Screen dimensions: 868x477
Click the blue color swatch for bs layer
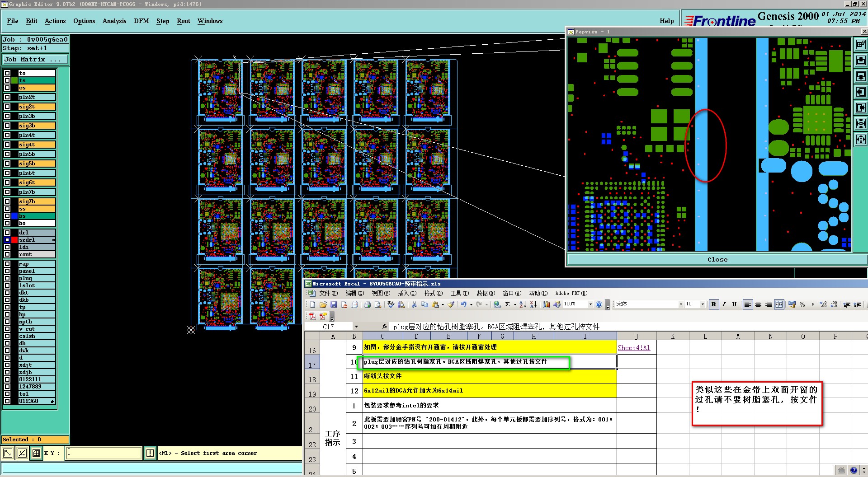click(14, 216)
